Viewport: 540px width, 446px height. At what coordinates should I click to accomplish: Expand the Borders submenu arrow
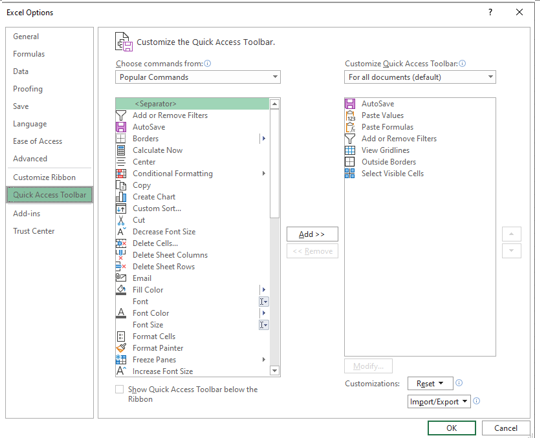(264, 138)
